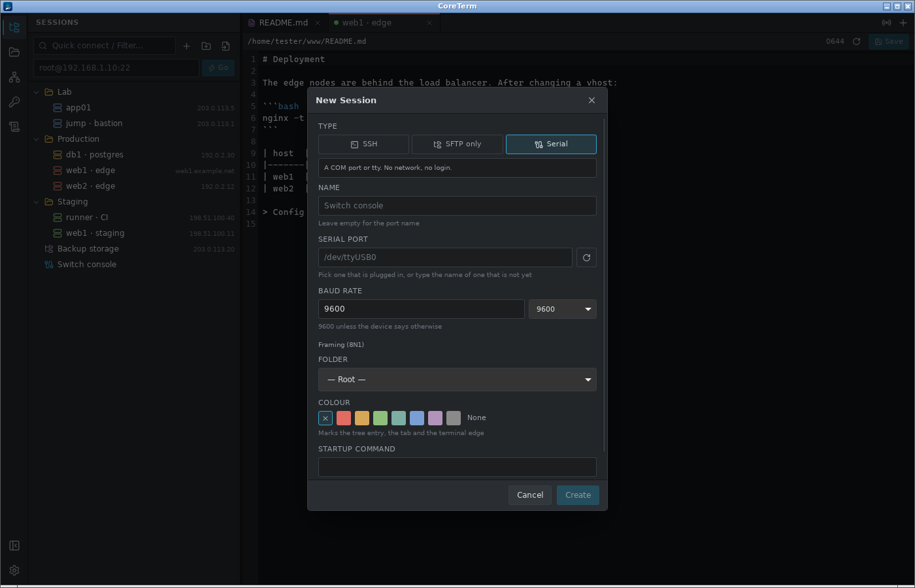Select Serial session type
The width and height of the screenshot is (915, 588).
[551, 144]
